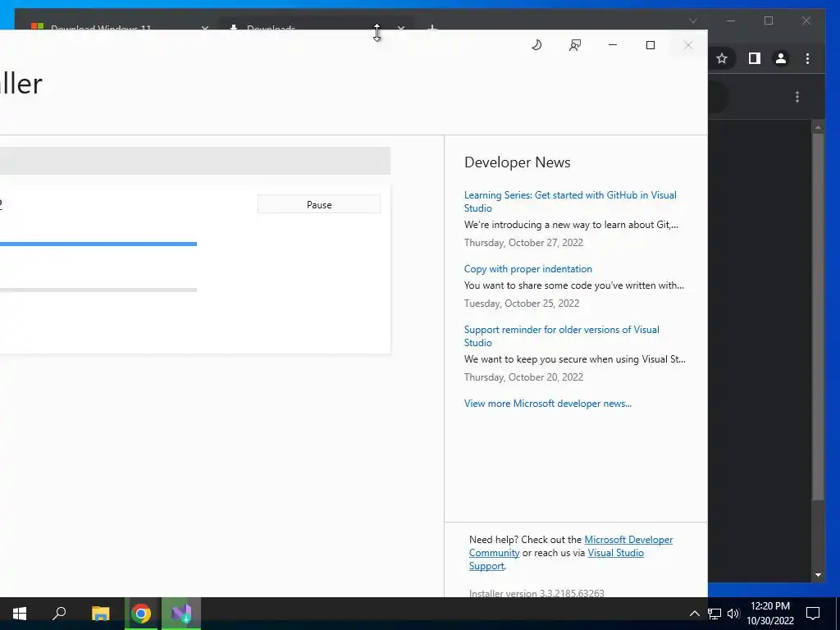Open Copy with proper indentation article

pos(527,269)
